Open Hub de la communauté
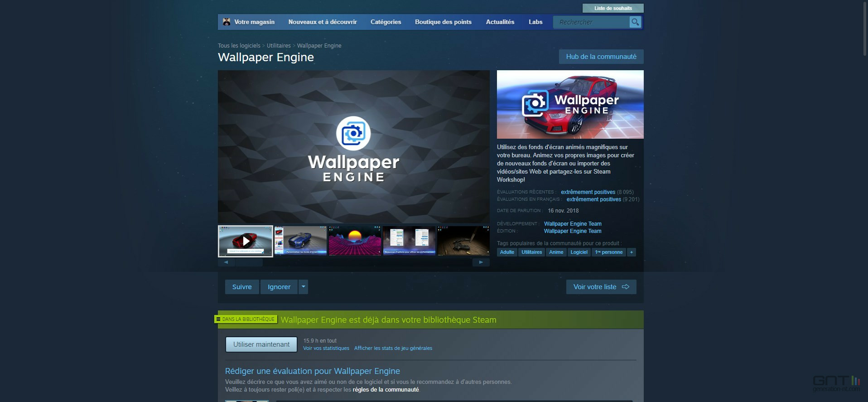 pos(601,57)
